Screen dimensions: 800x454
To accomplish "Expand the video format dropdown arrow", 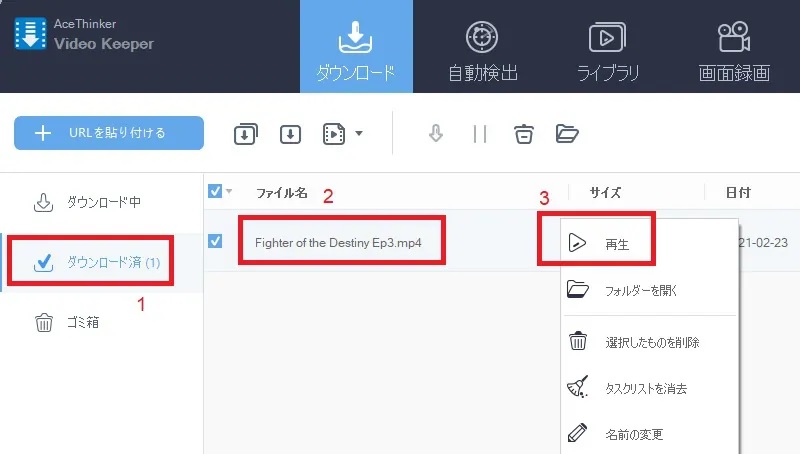I will [x=359, y=134].
